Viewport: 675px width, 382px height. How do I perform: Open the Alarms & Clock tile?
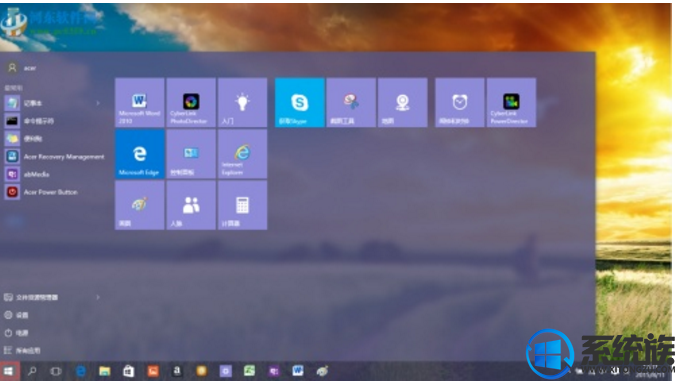click(x=460, y=102)
